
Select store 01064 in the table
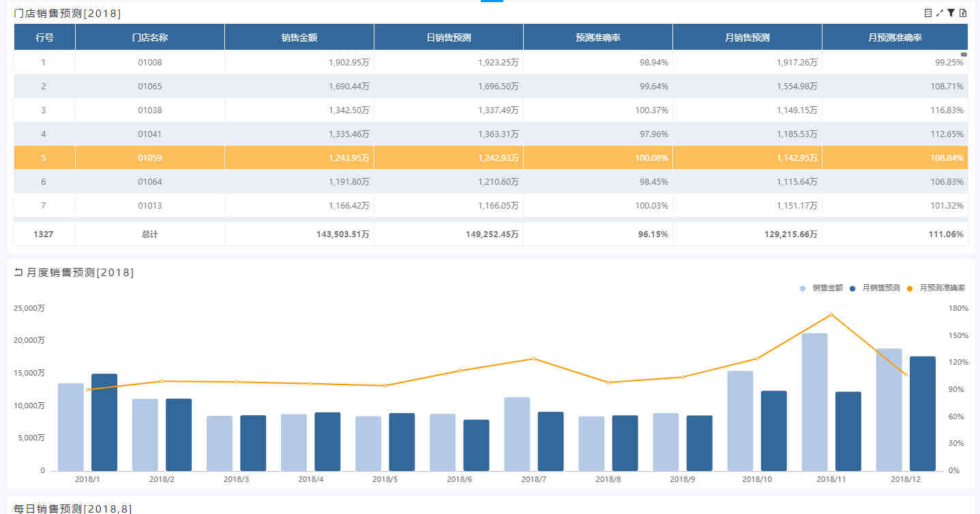point(150,182)
